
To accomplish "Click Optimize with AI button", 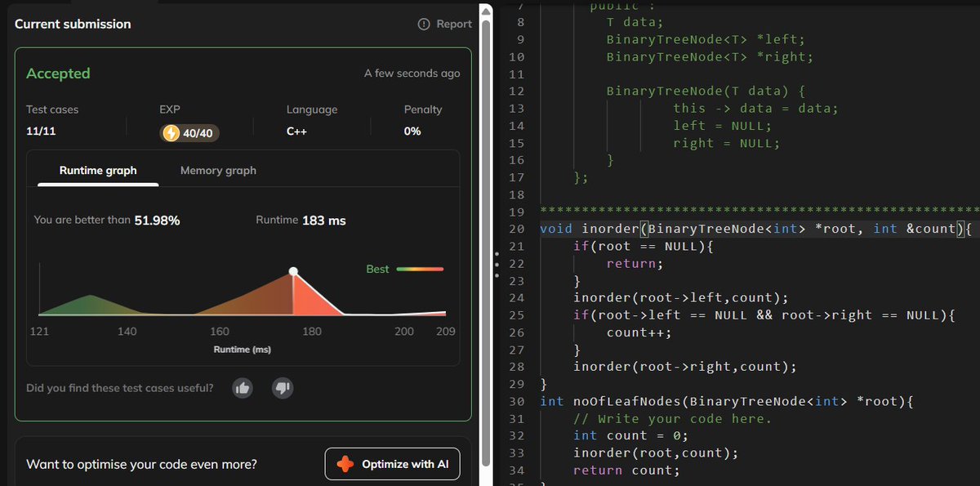I will pos(392,464).
